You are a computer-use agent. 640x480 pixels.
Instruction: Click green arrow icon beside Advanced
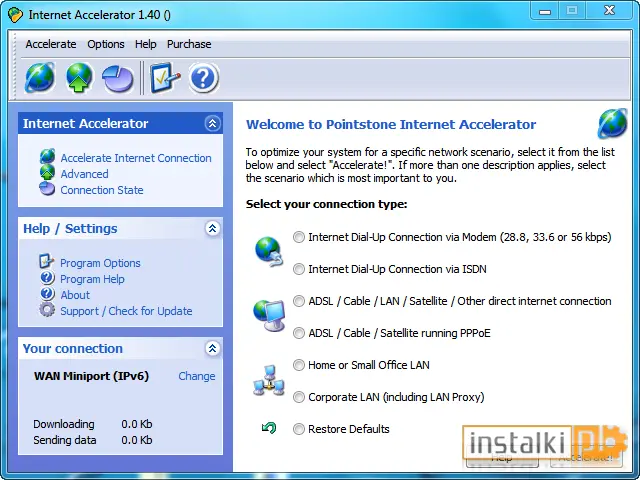point(47,172)
